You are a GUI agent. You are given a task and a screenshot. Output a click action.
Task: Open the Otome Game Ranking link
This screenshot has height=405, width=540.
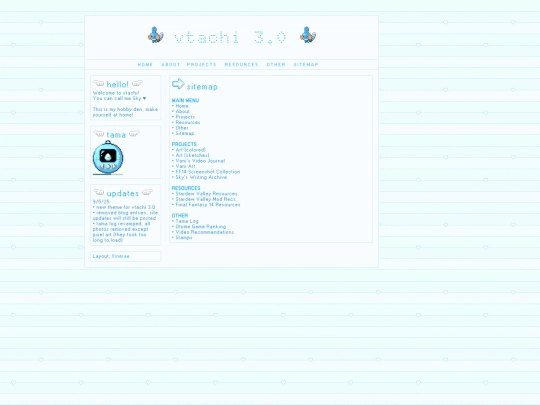[x=201, y=227]
